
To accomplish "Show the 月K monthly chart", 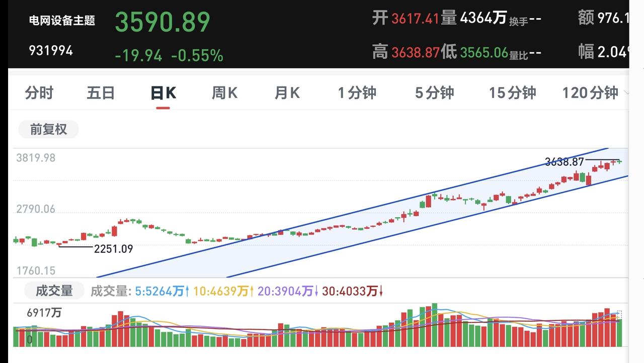I will (x=287, y=93).
